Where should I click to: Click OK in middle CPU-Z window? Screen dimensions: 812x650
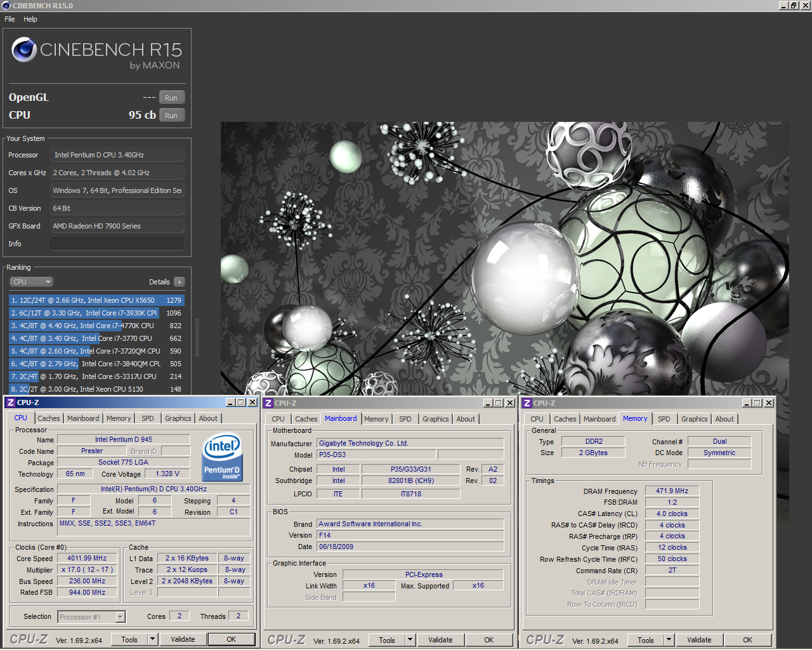[489, 640]
